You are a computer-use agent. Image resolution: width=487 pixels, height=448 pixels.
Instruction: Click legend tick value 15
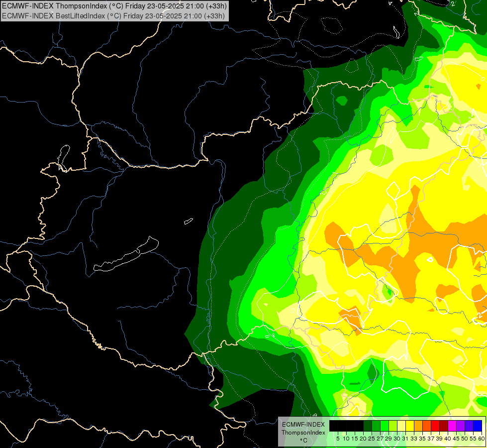point(355,439)
